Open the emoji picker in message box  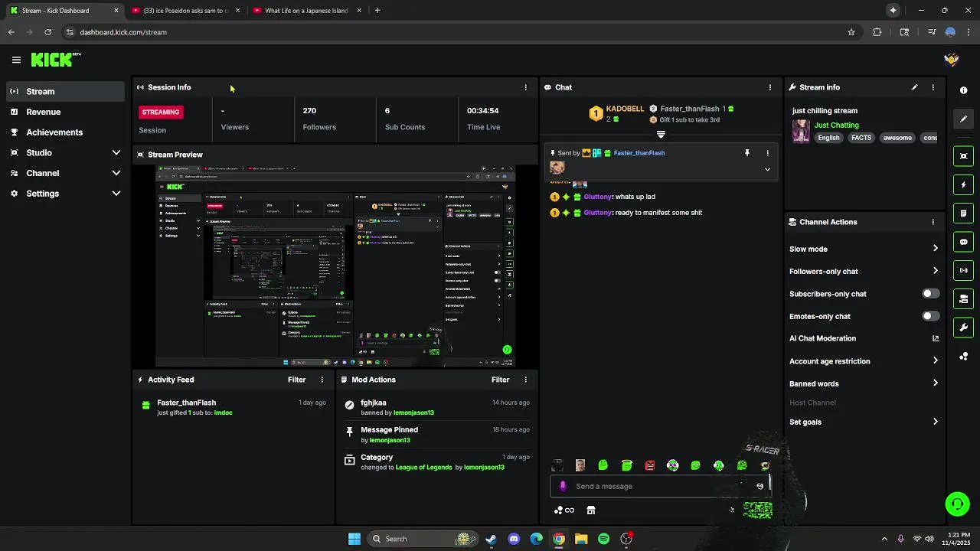click(759, 486)
